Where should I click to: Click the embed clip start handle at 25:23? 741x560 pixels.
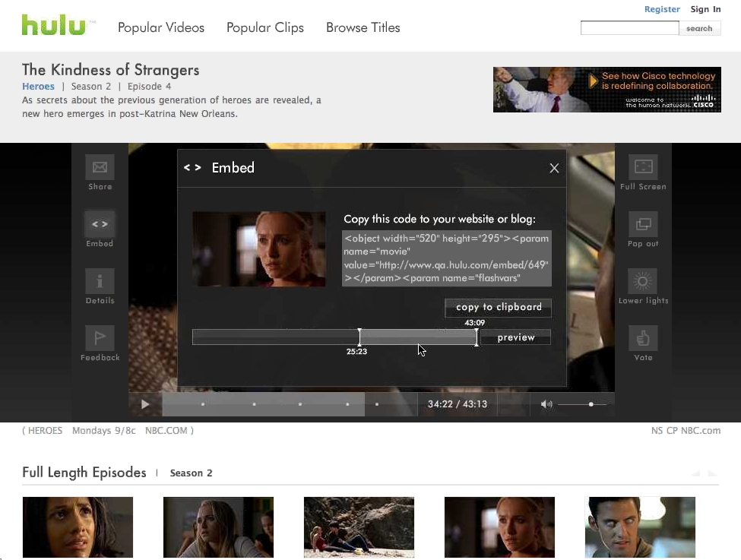tap(359, 337)
